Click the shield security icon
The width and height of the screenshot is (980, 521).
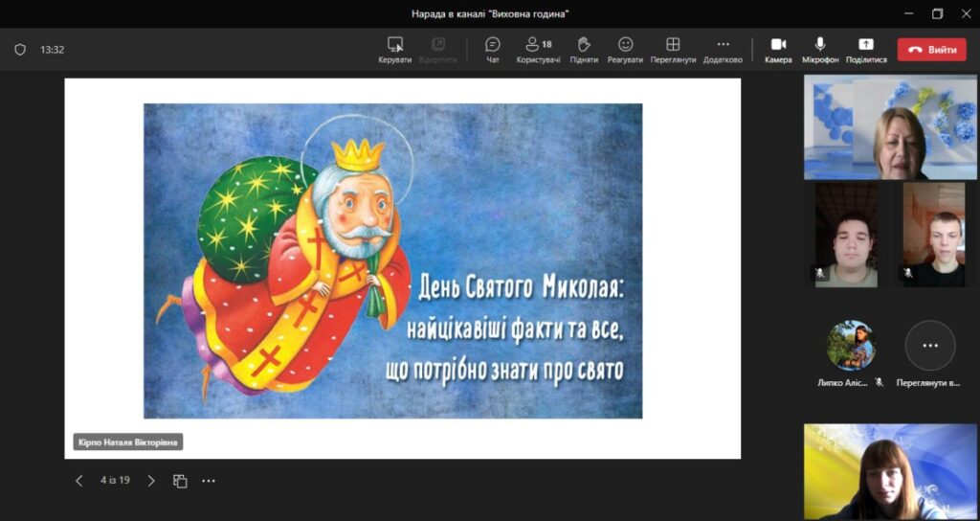click(20, 50)
